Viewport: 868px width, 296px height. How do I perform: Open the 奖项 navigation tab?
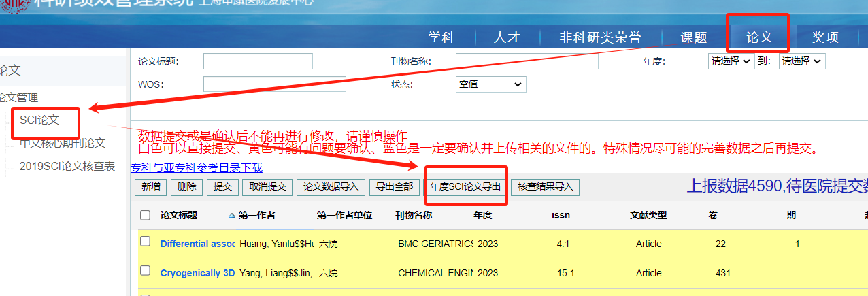(x=825, y=37)
